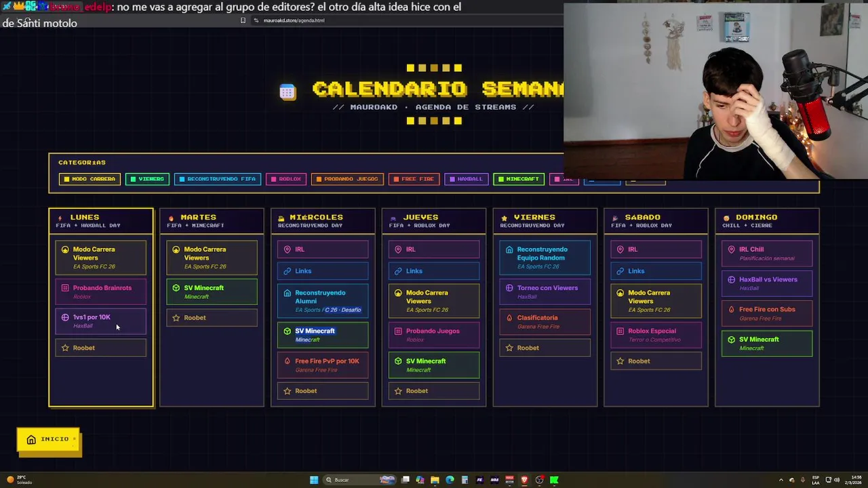Open Free Fire con Subs card
This screenshot has width=868, height=488.
767,313
